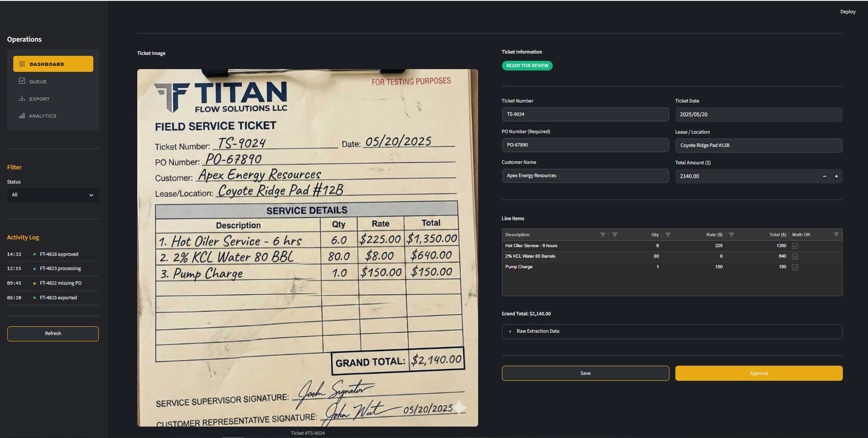
Task: Toggle Math OK checkbox for Pump Charge
Action: click(795, 267)
